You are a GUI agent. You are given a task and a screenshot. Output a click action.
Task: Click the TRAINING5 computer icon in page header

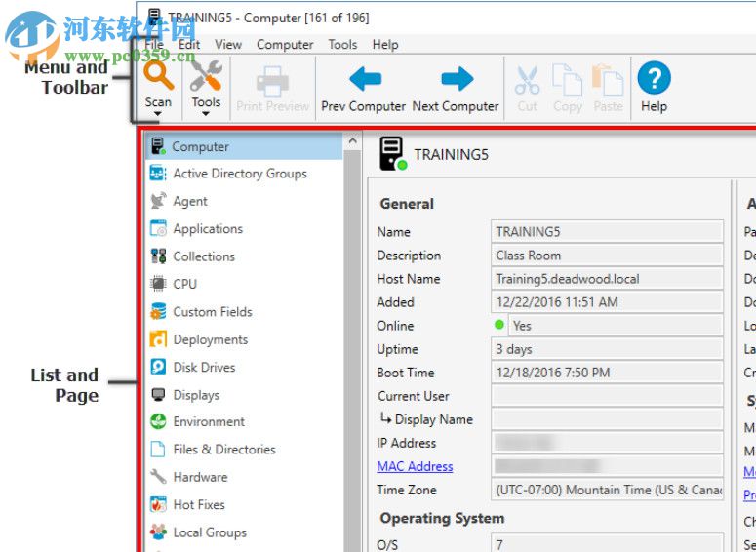392,154
